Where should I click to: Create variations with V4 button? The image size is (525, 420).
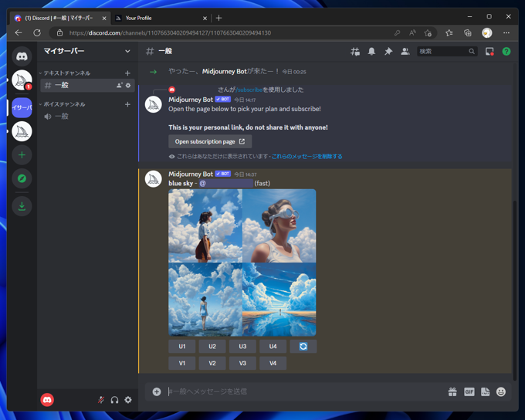(273, 363)
